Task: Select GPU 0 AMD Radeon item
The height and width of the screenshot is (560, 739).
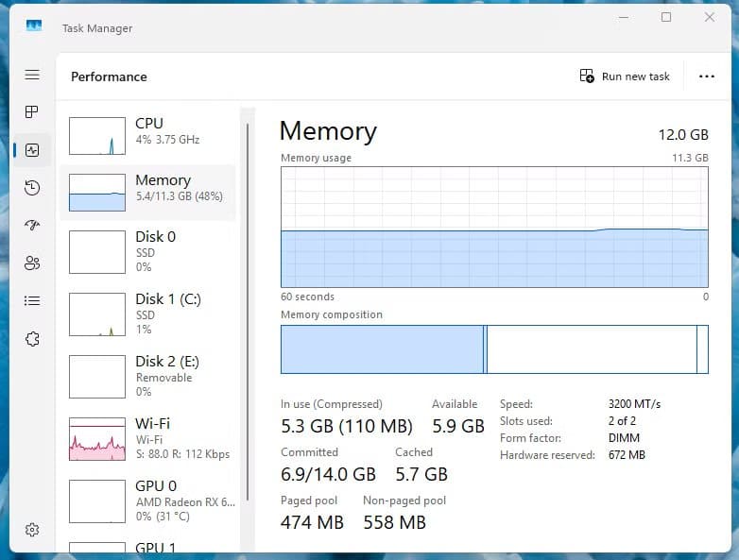Action: [x=148, y=501]
